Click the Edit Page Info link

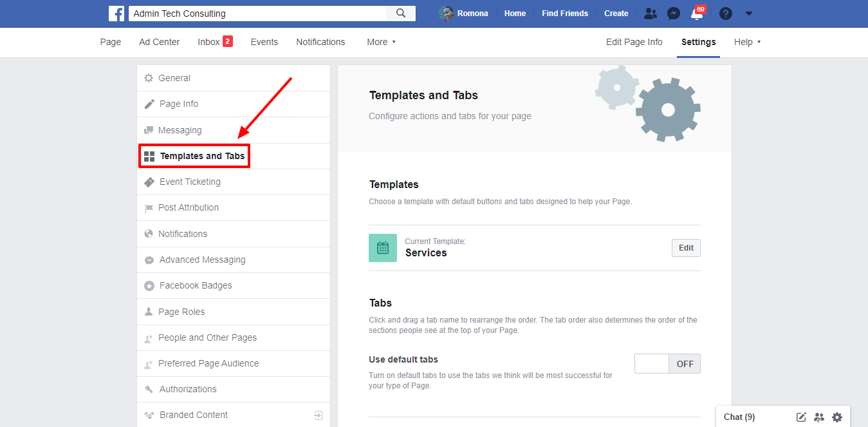pos(634,42)
